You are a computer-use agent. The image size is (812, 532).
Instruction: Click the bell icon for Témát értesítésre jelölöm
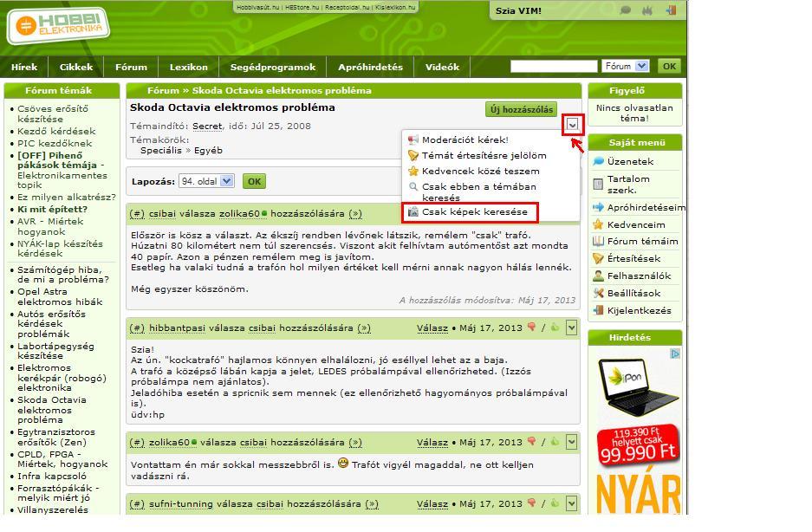click(x=412, y=155)
